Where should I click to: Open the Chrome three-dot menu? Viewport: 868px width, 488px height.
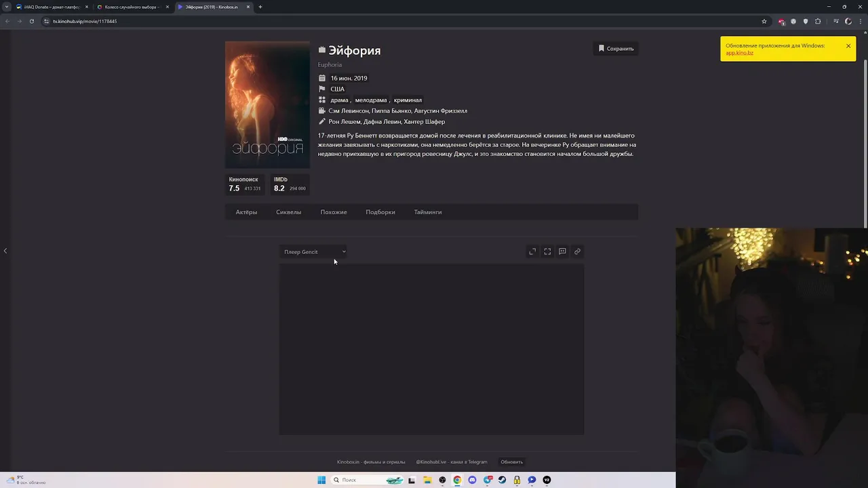(x=861, y=21)
